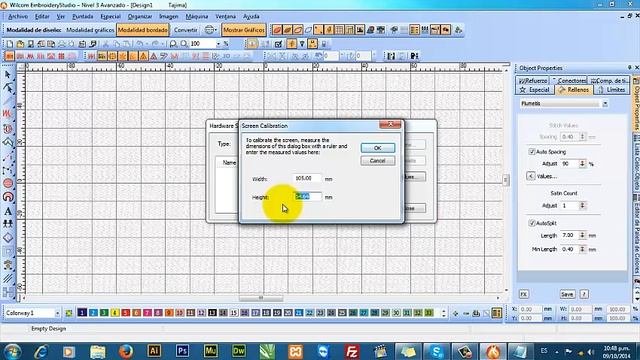The image size is (640, 360).
Task: Click the Height input field in calibration dialog
Action: pos(307,197)
